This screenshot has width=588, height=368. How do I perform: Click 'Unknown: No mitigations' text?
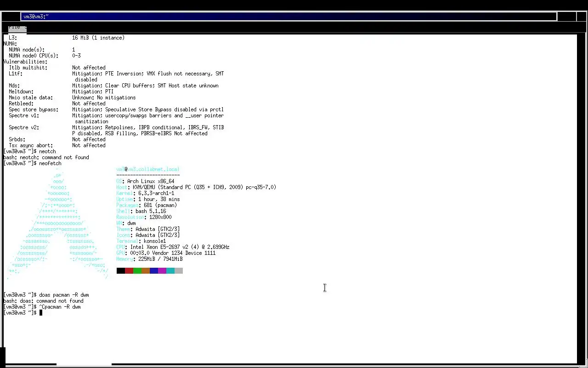[104, 98]
